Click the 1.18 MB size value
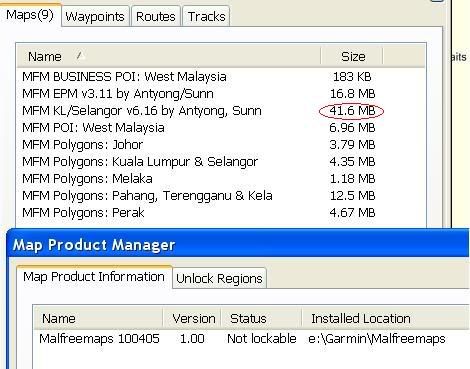Viewport: 470px width, 369px height. click(352, 179)
